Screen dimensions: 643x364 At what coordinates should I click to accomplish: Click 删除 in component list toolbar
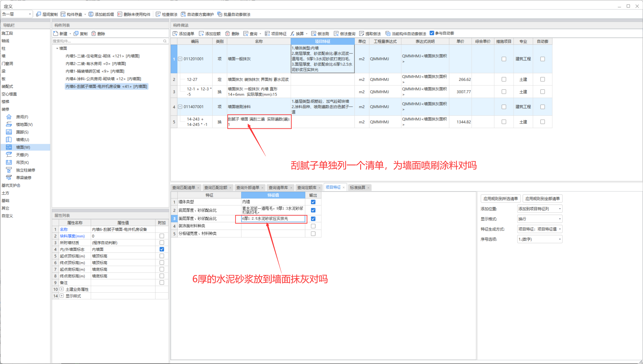click(x=98, y=33)
